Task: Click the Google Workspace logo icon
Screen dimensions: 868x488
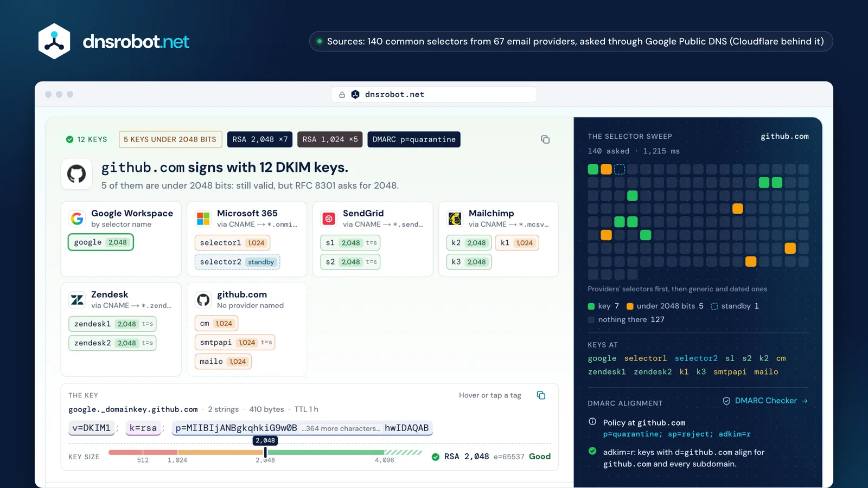Action: tap(77, 219)
